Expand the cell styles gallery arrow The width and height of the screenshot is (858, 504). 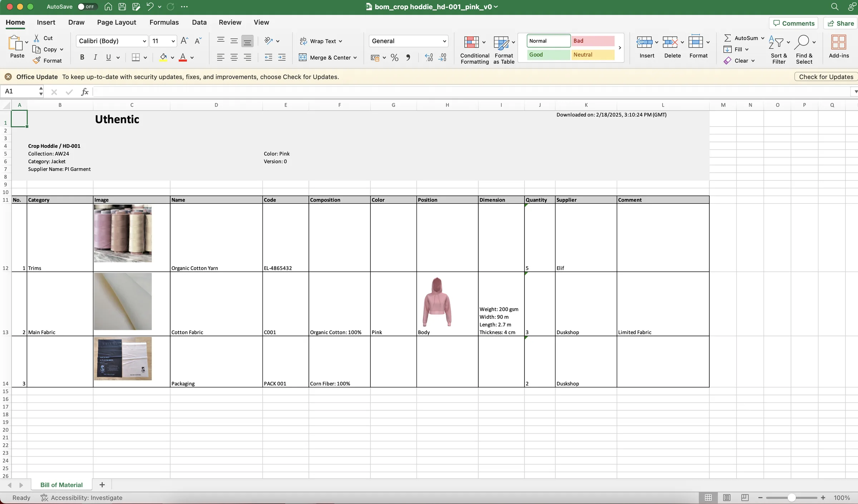pyautogui.click(x=620, y=48)
